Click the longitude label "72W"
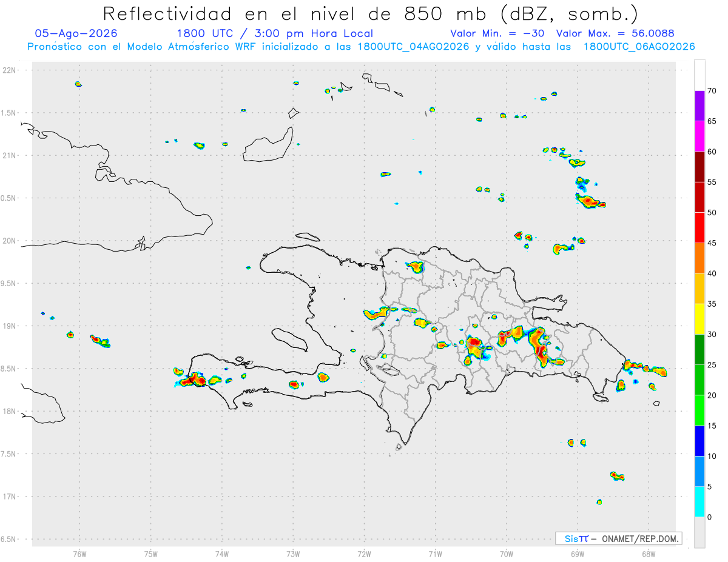This screenshot has width=728, height=562. (x=364, y=554)
